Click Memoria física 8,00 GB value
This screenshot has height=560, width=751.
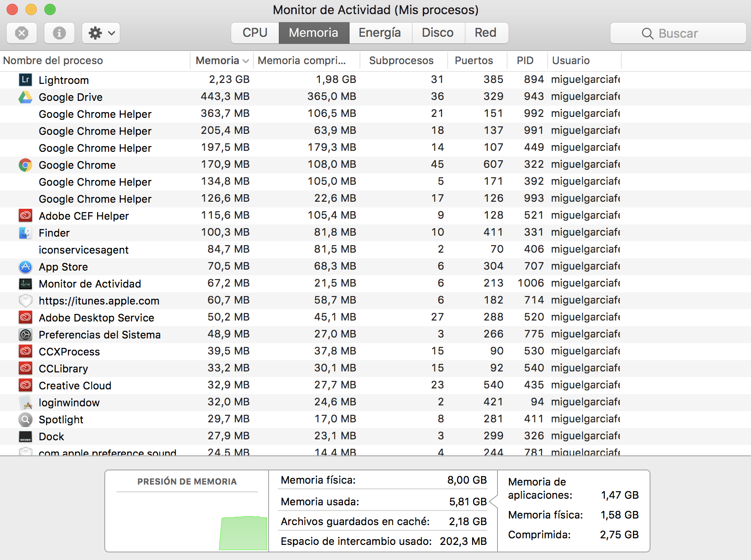pos(467,480)
